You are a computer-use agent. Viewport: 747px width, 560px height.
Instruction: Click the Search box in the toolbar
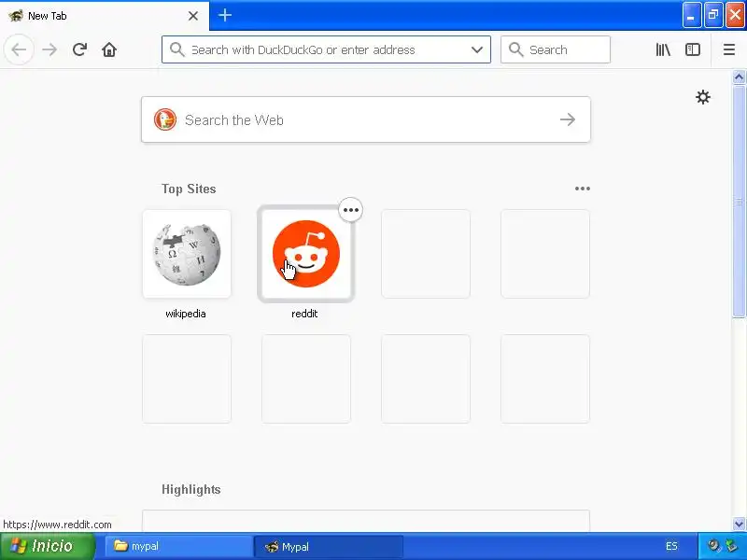pos(556,49)
